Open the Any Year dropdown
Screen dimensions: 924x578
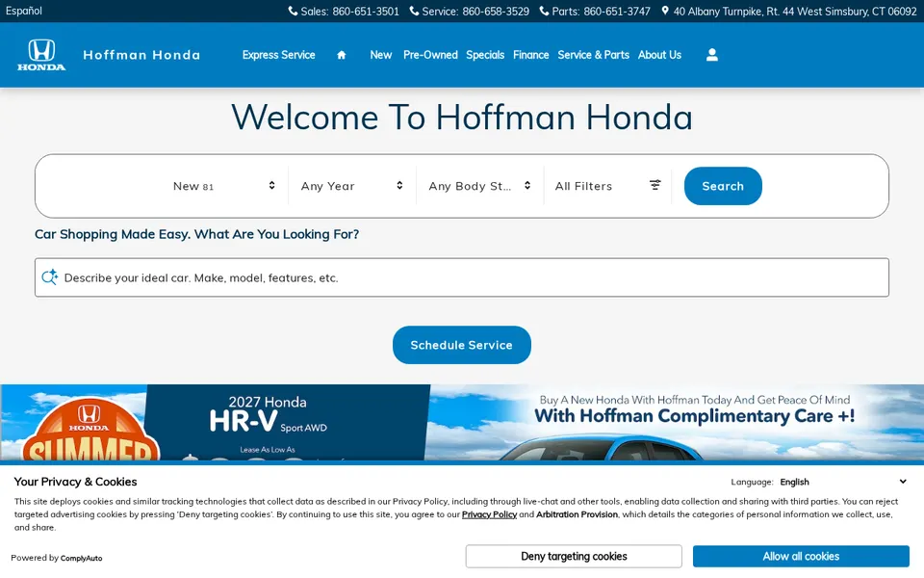point(352,186)
